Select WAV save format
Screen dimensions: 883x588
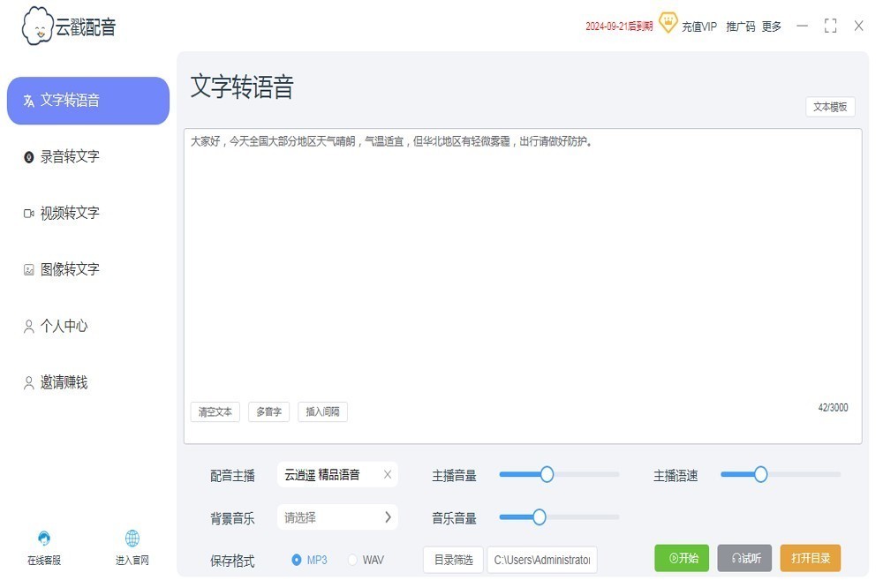coord(353,560)
